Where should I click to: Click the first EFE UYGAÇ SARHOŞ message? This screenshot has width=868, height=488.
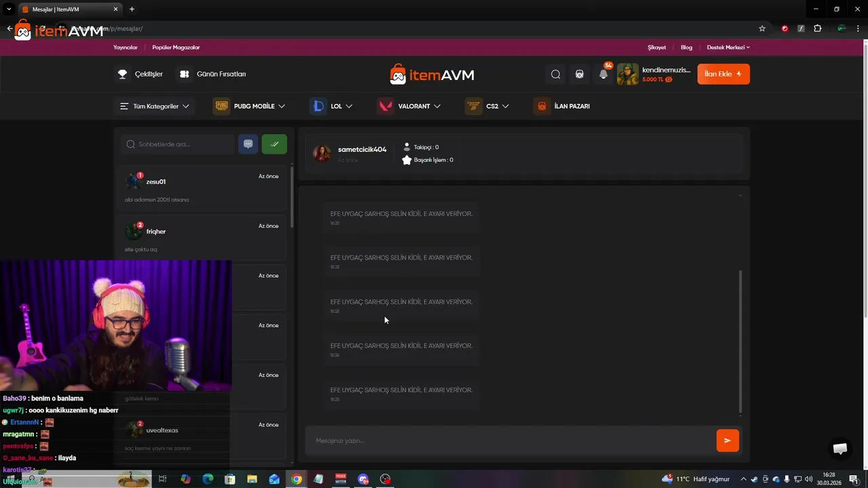point(401,217)
